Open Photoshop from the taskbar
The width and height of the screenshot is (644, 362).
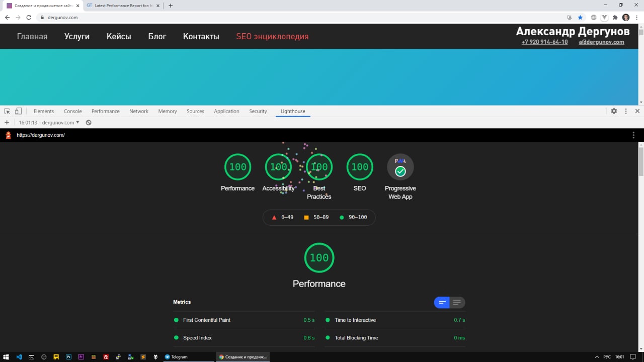click(69, 356)
